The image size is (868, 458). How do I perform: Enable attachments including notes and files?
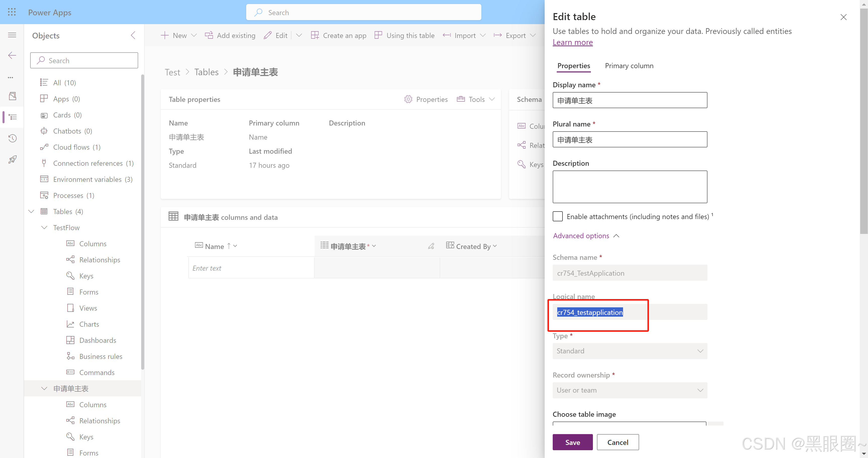tap(558, 216)
